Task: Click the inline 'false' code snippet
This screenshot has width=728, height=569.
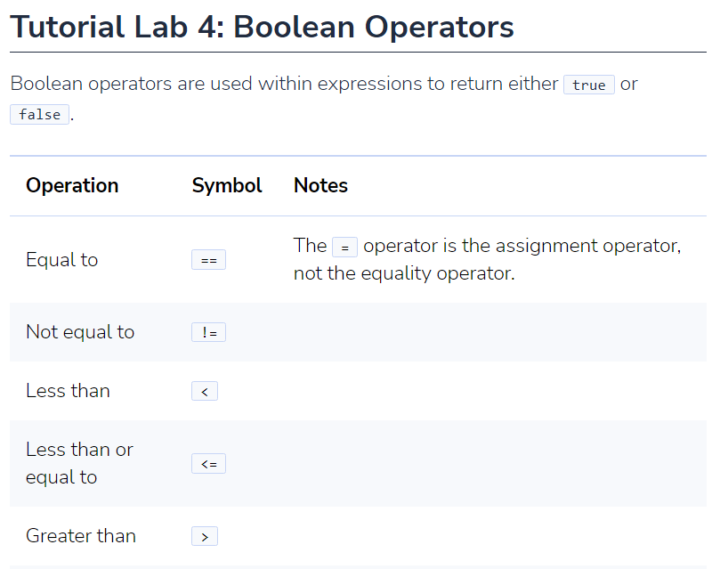Action: pyautogui.click(x=39, y=114)
